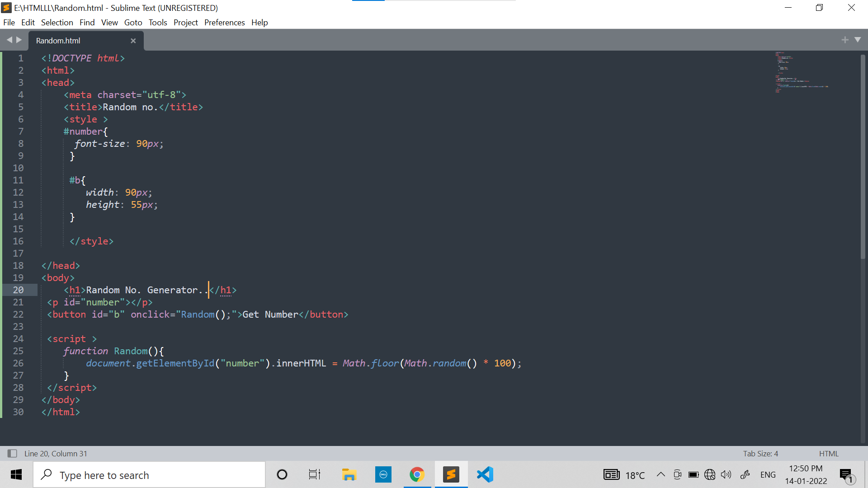Open Google Chrome from taskbar
This screenshot has width=868, height=488.
click(x=417, y=474)
